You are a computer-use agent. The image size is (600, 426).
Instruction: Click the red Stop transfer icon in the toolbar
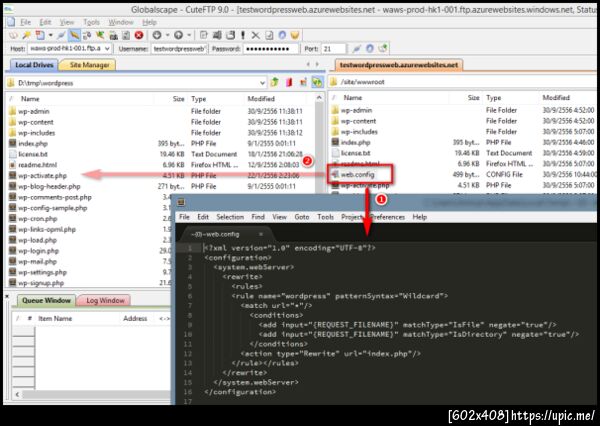[x=139, y=35]
